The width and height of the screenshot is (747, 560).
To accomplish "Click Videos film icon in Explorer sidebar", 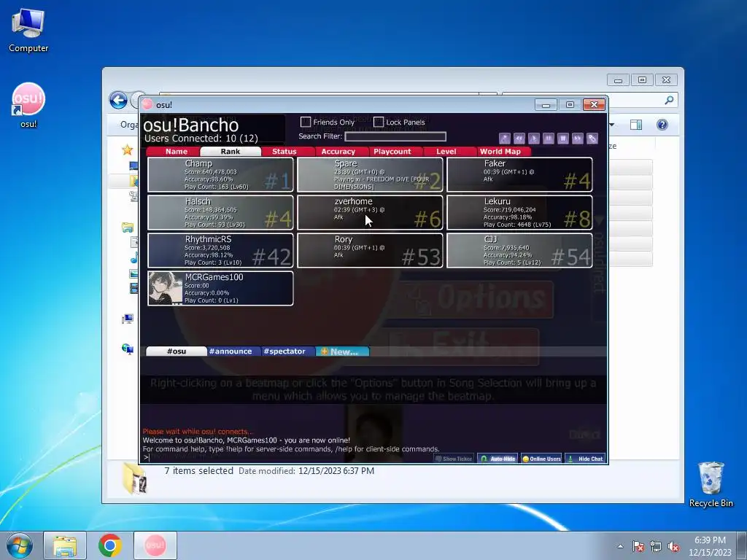I will (134, 289).
